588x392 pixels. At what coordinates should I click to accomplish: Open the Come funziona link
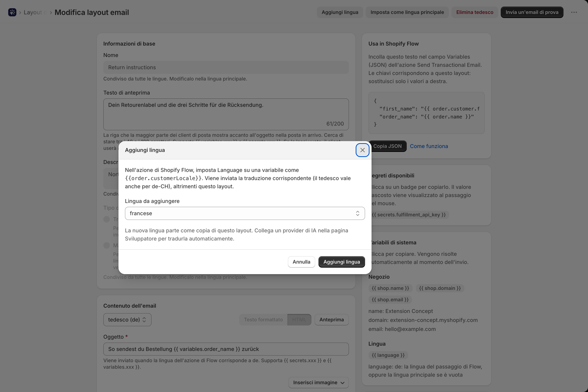click(x=429, y=146)
